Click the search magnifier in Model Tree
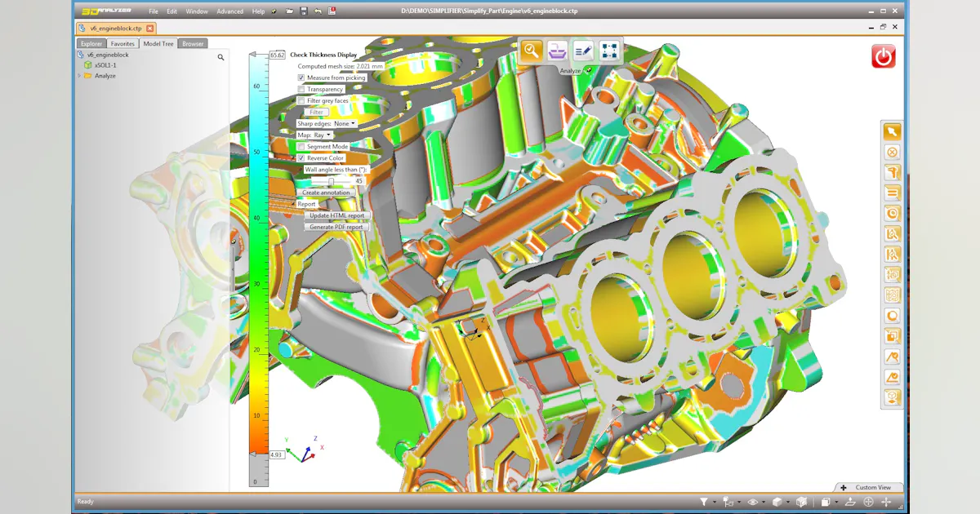 click(x=220, y=58)
